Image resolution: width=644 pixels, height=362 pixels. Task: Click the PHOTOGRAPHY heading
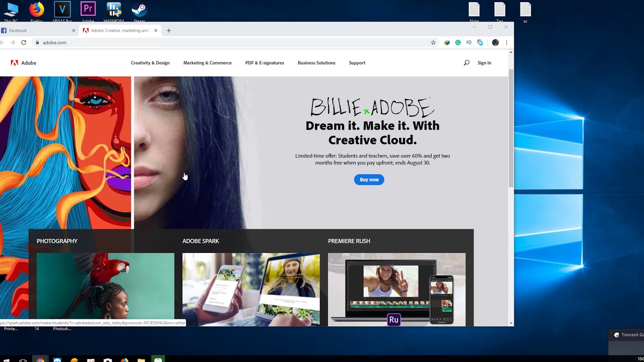point(57,241)
